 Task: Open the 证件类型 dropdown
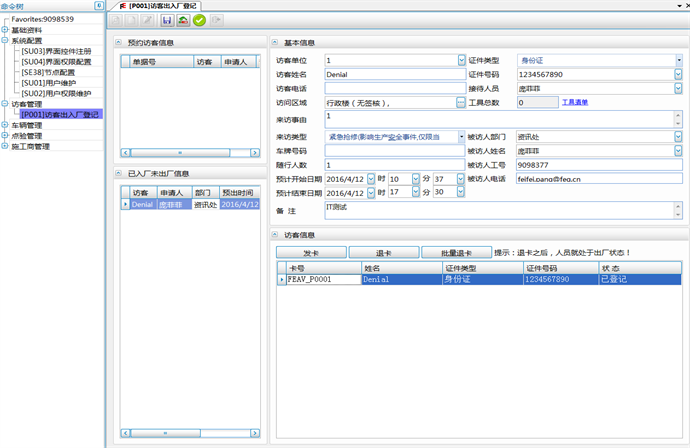click(x=679, y=60)
